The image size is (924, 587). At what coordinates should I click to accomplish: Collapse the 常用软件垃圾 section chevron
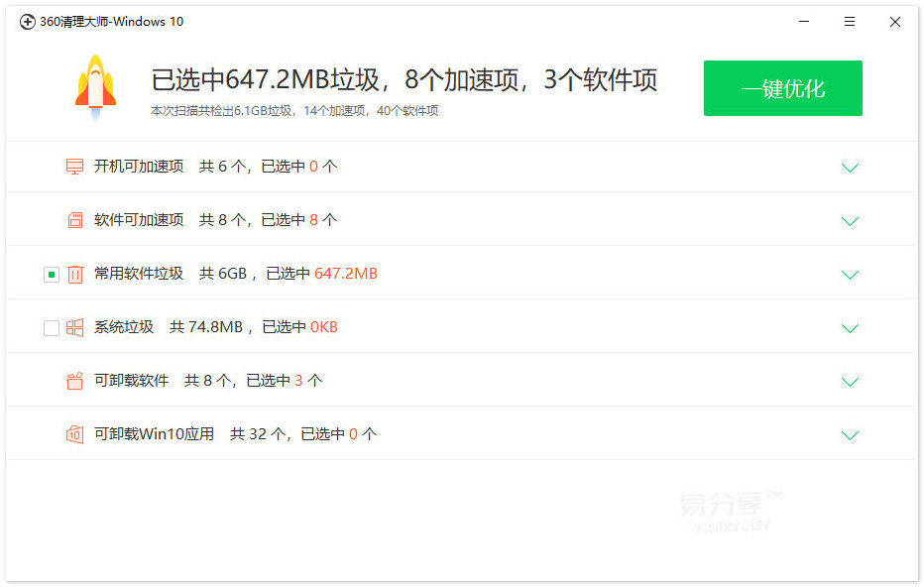(851, 275)
